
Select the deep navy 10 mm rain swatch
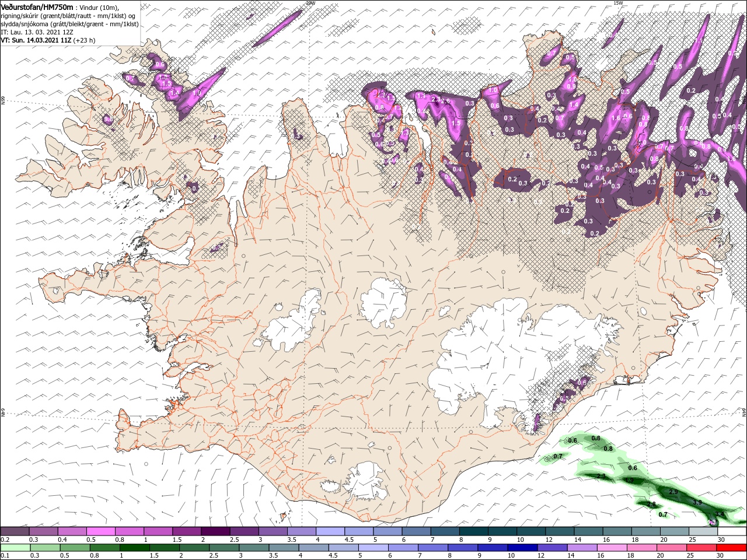(x=521, y=548)
